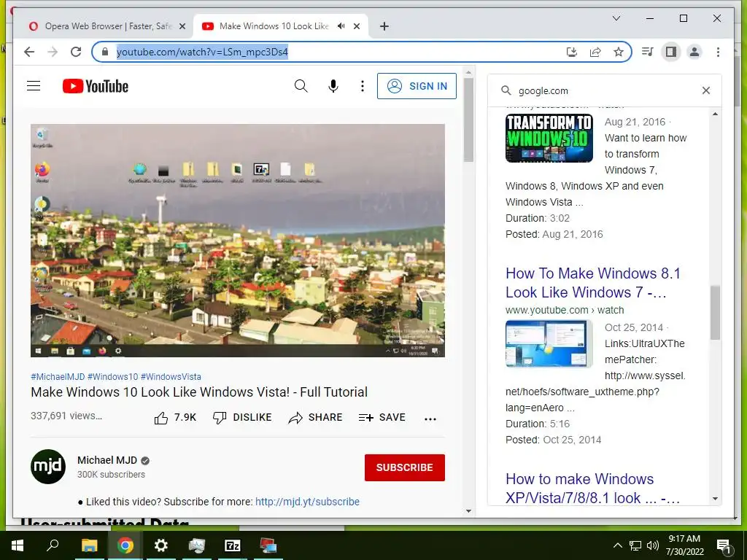Open the network icon in tray
Screen dimensions: 747x560
pos(635,545)
